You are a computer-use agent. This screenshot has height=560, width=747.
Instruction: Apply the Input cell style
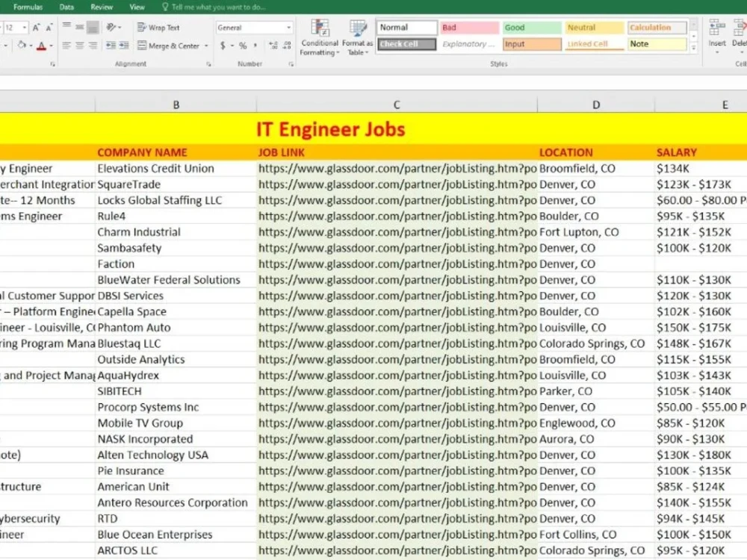tap(532, 44)
